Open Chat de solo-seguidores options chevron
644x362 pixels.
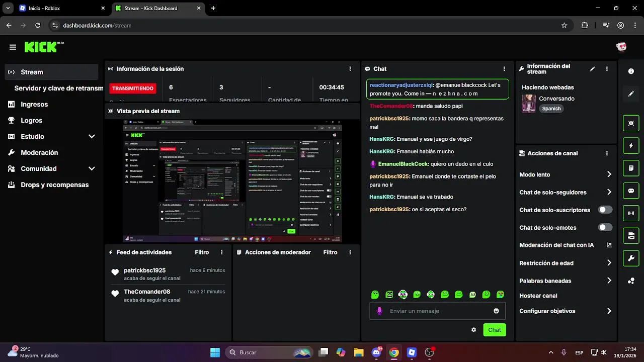[609, 192]
